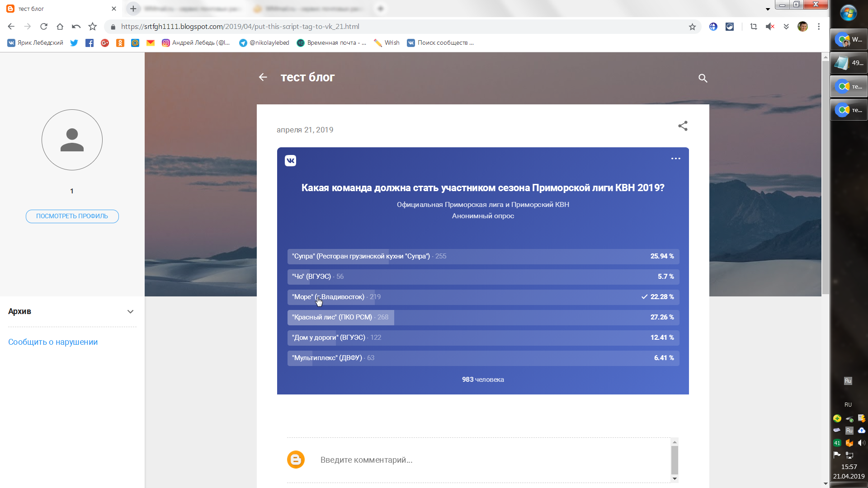Click the undo arrow icon in the toolbar
Viewport: 868px width, 488px height.
point(76,27)
